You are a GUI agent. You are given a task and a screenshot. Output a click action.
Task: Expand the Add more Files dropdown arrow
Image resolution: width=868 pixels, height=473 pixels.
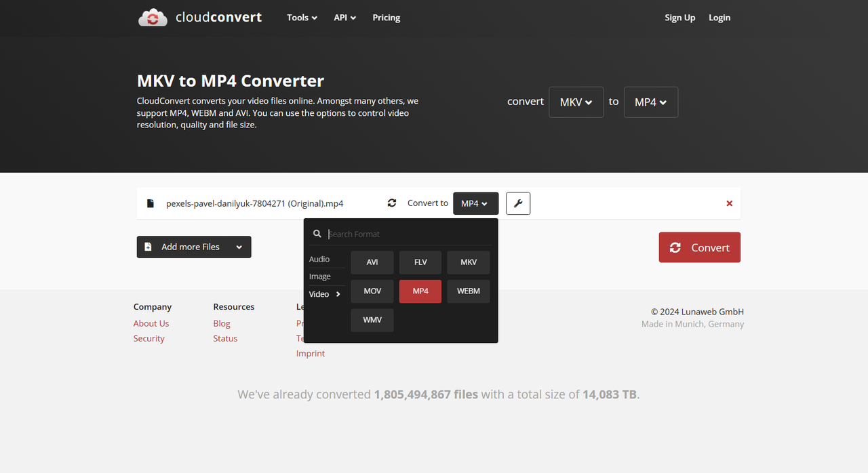239,247
